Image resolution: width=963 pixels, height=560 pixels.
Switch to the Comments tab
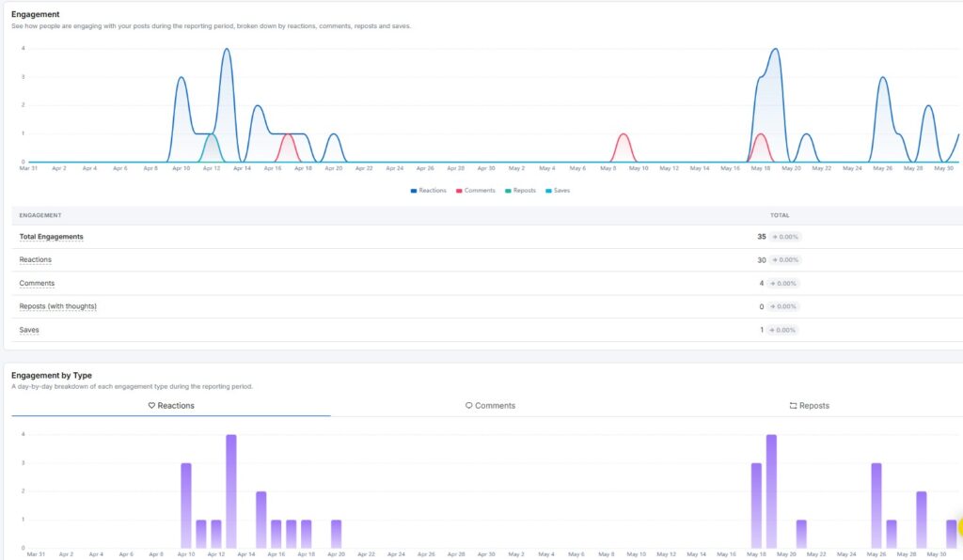[490, 405]
